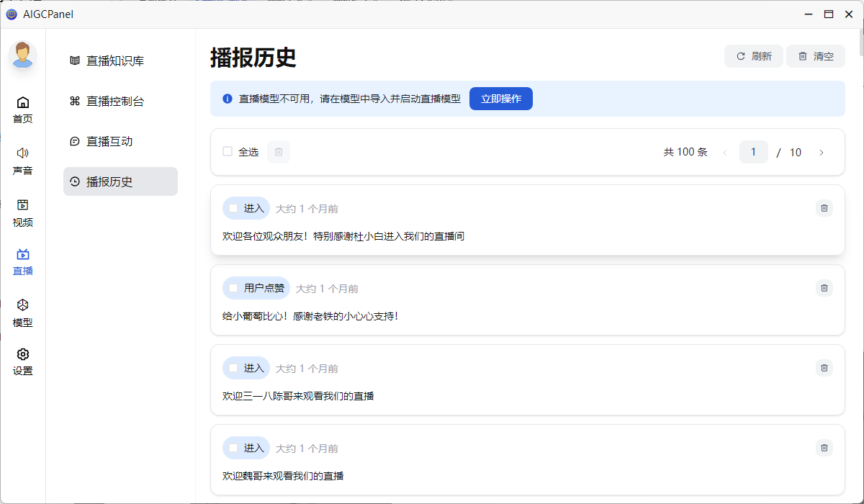Switch to the 声音 voice section
The height and width of the screenshot is (504, 864).
coord(22,160)
